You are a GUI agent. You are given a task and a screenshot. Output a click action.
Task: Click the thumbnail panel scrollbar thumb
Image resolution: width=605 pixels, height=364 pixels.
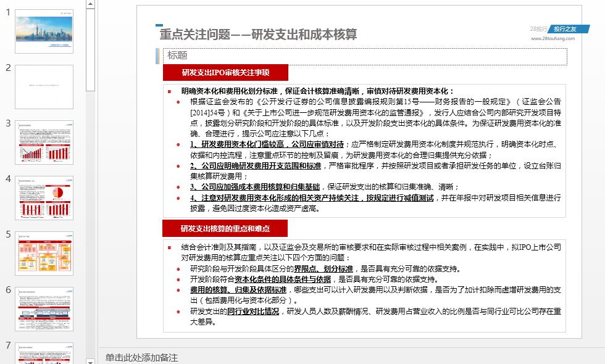(x=90, y=50)
